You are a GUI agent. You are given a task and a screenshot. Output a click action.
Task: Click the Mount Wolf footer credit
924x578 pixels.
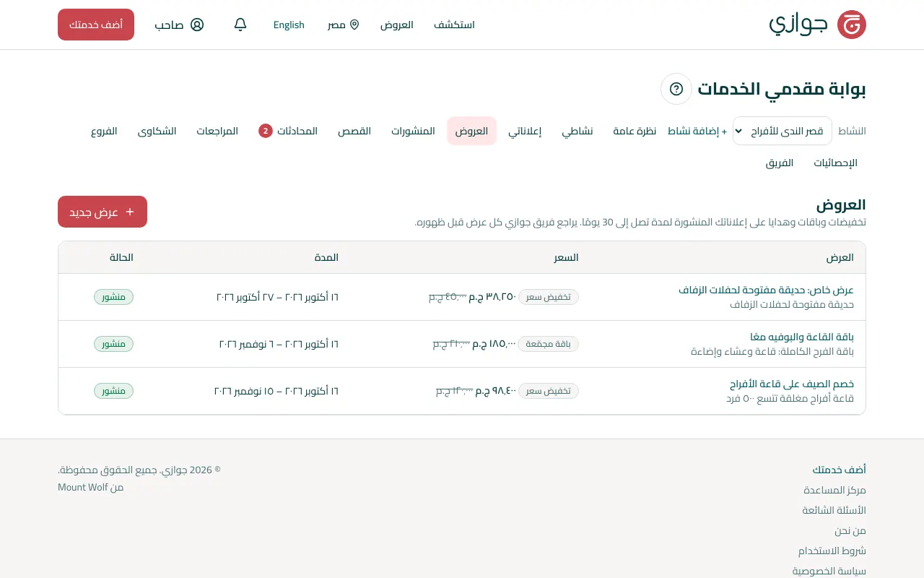point(82,487)
